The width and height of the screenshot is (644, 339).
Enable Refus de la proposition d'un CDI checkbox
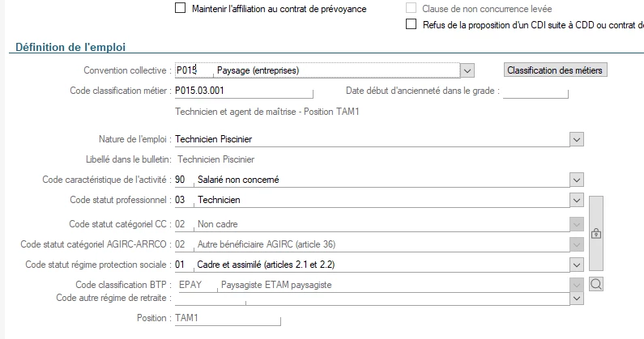(411, 25)
